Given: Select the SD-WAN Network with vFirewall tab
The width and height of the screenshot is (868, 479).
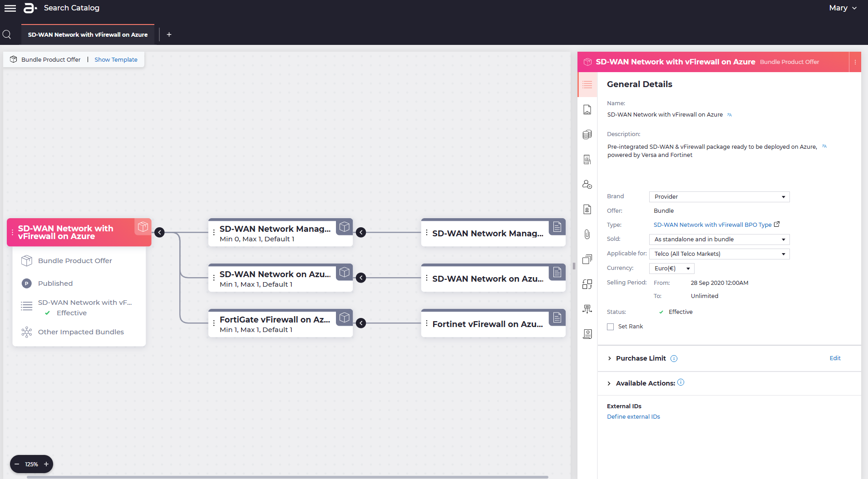Looking at the screenshot, I should point(88,34).
